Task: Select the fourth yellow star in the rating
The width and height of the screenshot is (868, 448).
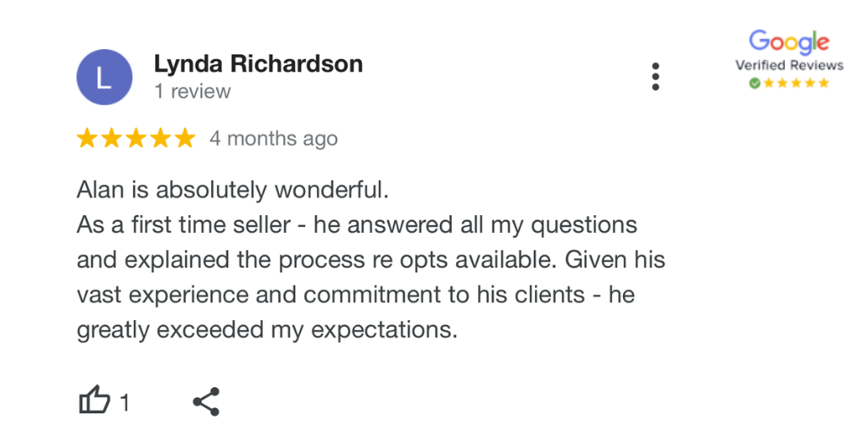Action: pyautogui.click(x=160, y=138)
